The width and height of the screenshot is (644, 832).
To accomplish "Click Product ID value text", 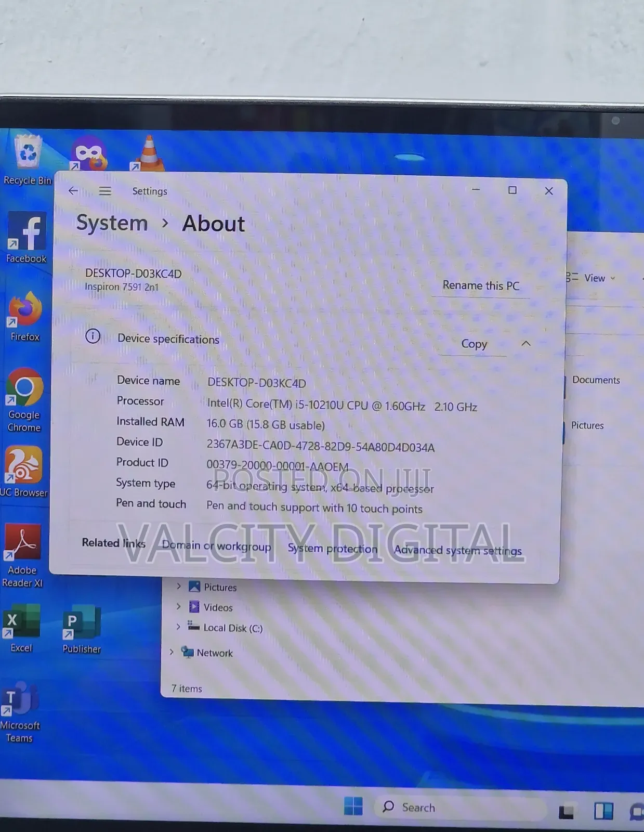I will click(278, 466).
